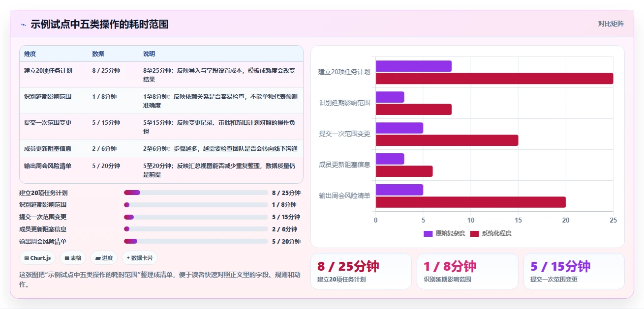Click the purple bar for 输出周会风险清单
The width and height of the screenshot is (644, 309).
click(399, 190)
